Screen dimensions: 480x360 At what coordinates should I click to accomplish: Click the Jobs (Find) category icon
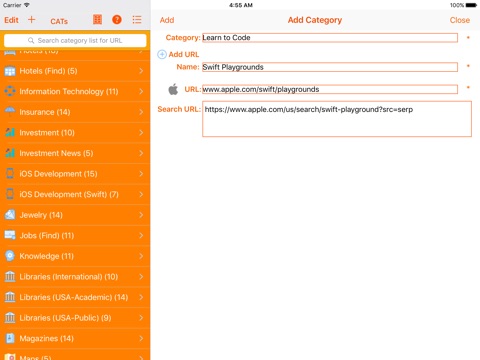tap(10, 235)
